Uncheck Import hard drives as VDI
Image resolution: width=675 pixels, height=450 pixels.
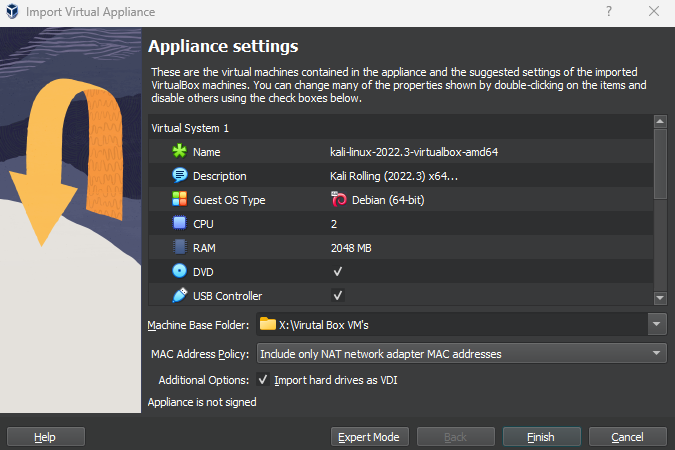(x=263, y=379)
